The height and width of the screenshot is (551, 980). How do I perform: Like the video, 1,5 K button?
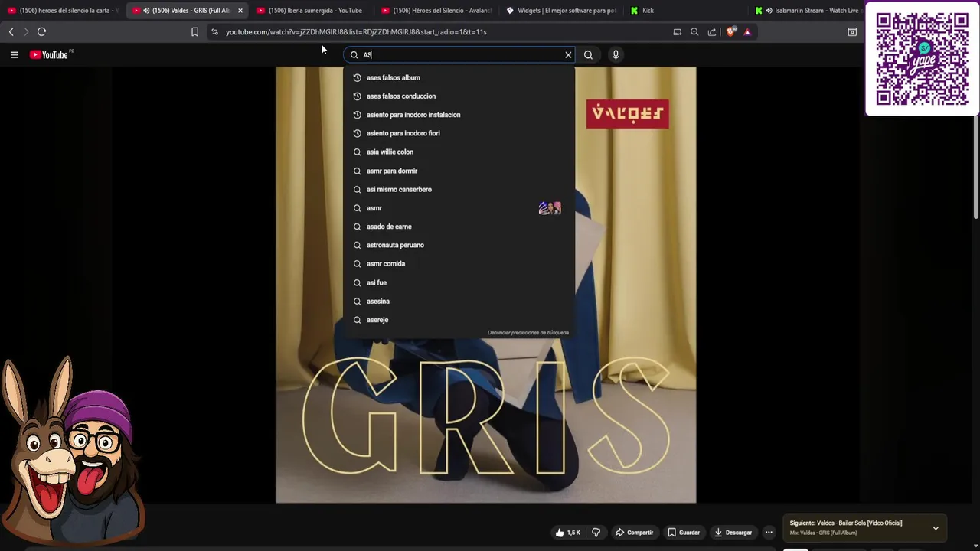[x=567, y=533]
